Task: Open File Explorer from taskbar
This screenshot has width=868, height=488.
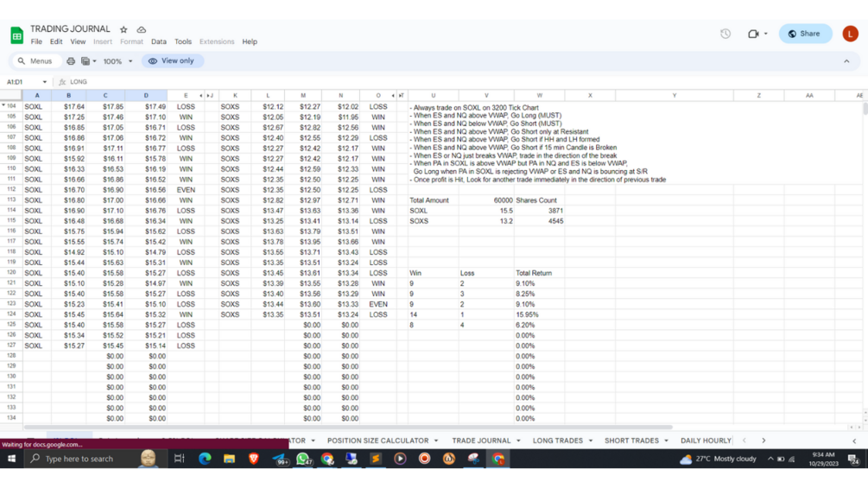Action: [229, 459]
